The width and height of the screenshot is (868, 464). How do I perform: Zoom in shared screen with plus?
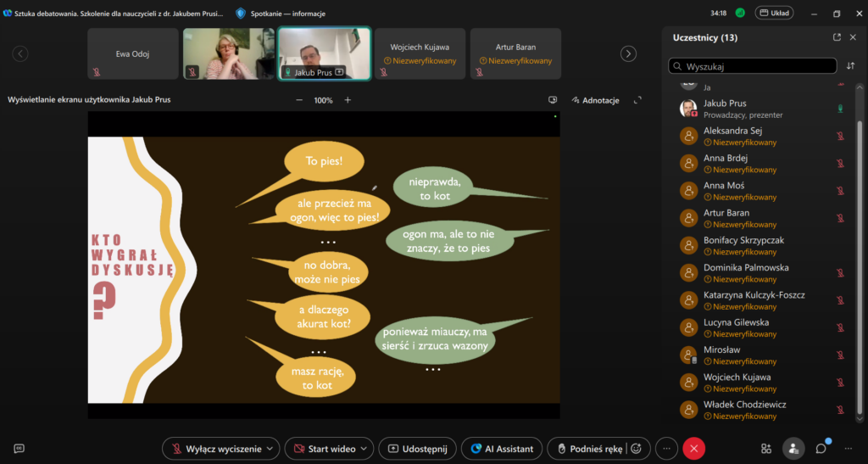[348, 100]
